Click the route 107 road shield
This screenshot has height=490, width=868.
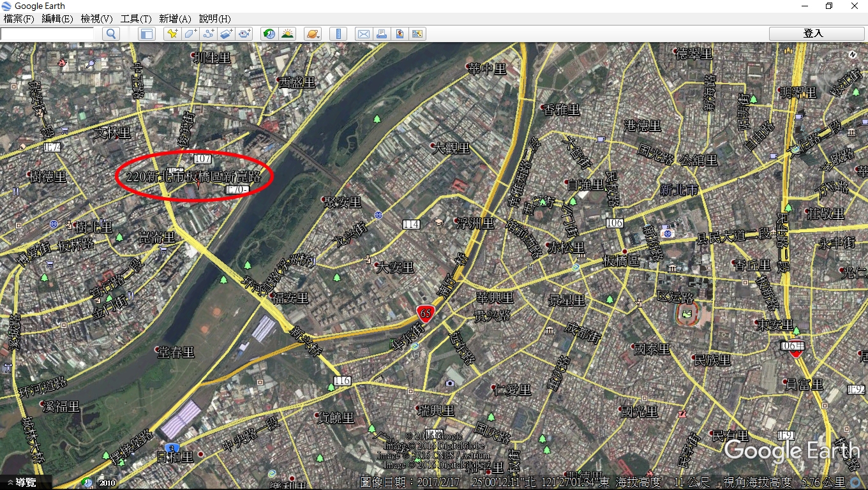click(x=203, y=158)
